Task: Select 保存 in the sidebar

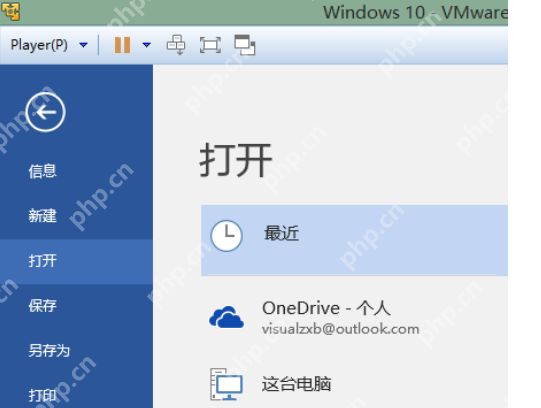Action: pos(42,306)
